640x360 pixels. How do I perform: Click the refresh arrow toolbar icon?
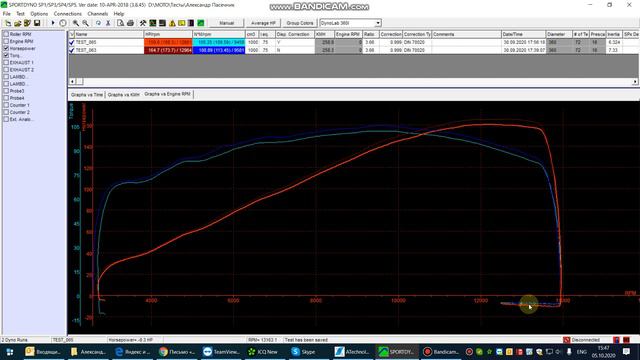98,23
